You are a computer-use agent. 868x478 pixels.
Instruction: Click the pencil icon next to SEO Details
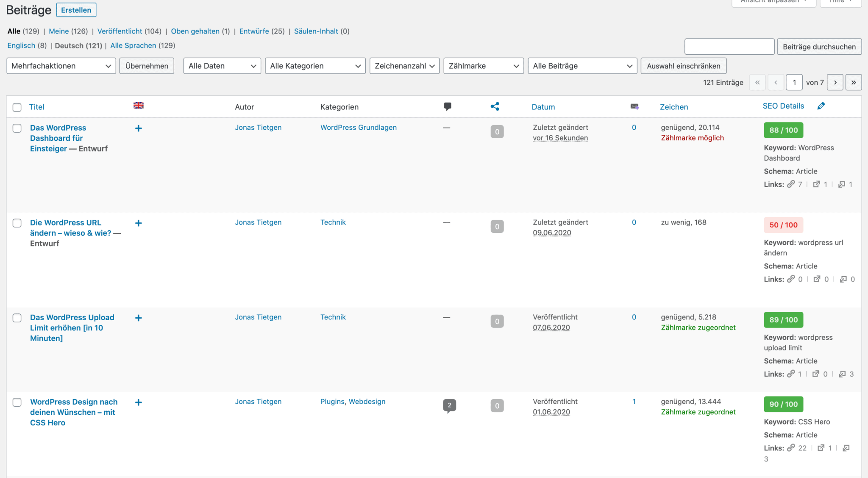pos(821,105)
